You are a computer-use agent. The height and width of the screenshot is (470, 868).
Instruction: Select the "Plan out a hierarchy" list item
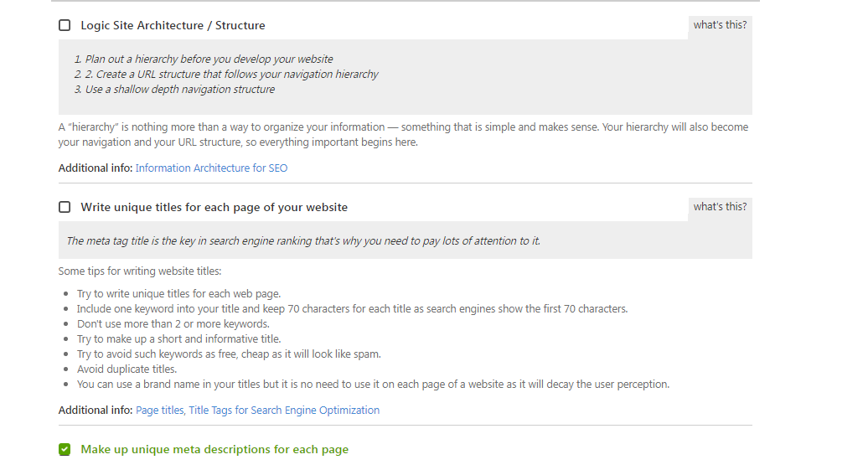204,59
